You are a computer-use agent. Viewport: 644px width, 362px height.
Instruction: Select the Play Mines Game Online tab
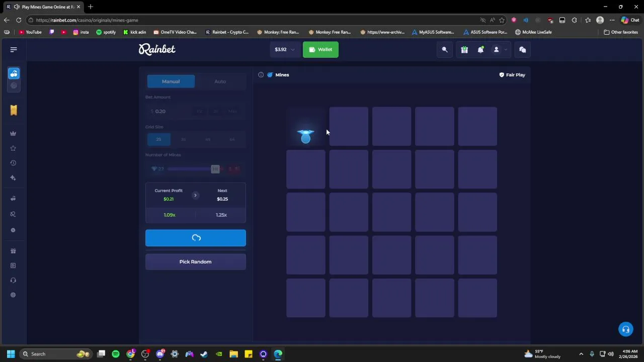[43, 7]
